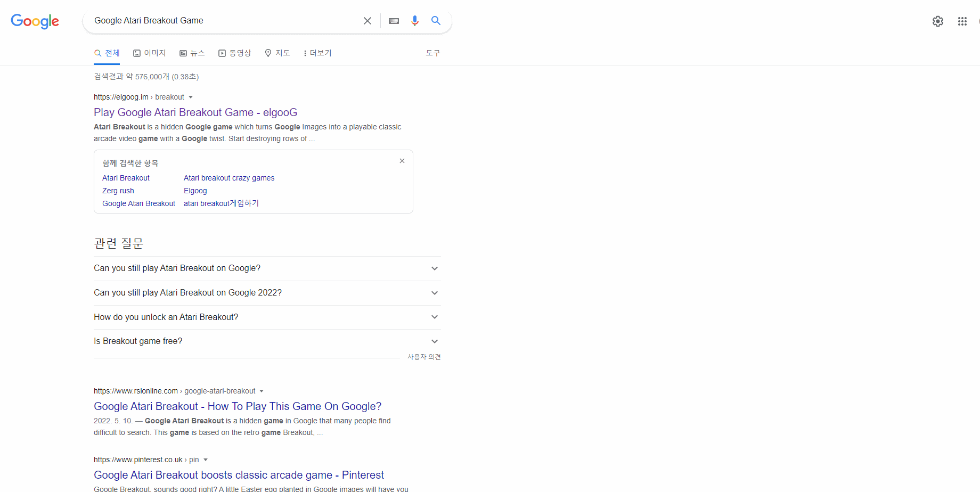
Task: Switch to the 지도 tab
Action: [x=277, y=53]
